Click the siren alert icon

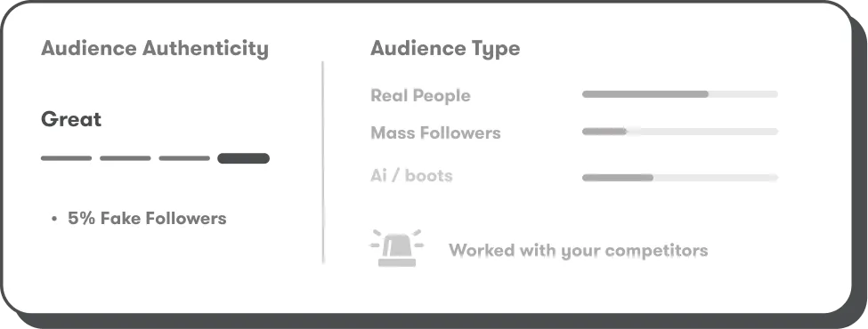[x=396, y=248]
